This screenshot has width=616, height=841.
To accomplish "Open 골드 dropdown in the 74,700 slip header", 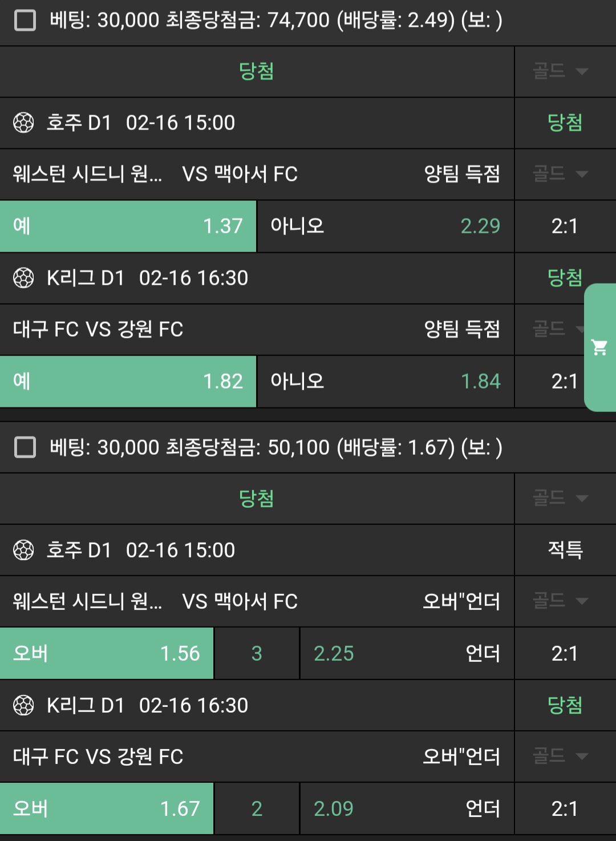I will tap(560, 71).
